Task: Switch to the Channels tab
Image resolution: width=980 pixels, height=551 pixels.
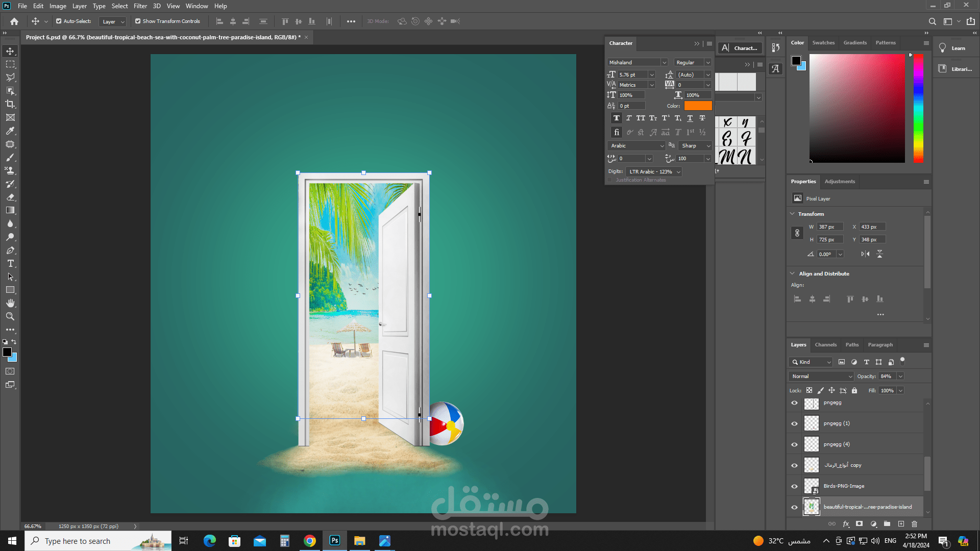Action: (x=825, y=345)
